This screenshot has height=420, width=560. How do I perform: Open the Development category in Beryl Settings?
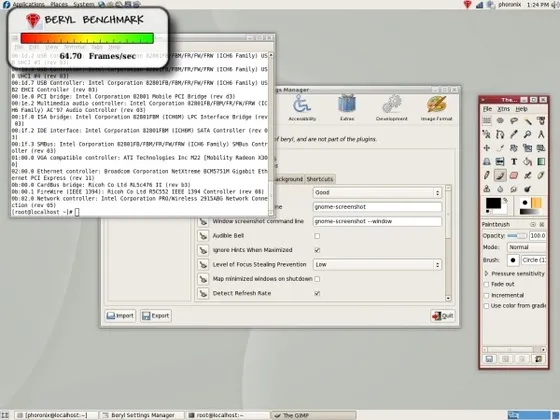click(391, 108)
